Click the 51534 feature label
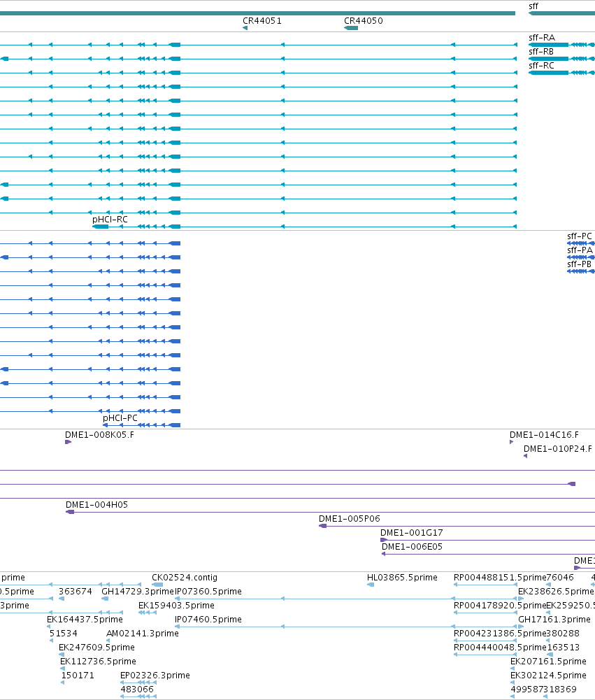The height and width of the screenshot is (700, 595). tap(64, 634)
